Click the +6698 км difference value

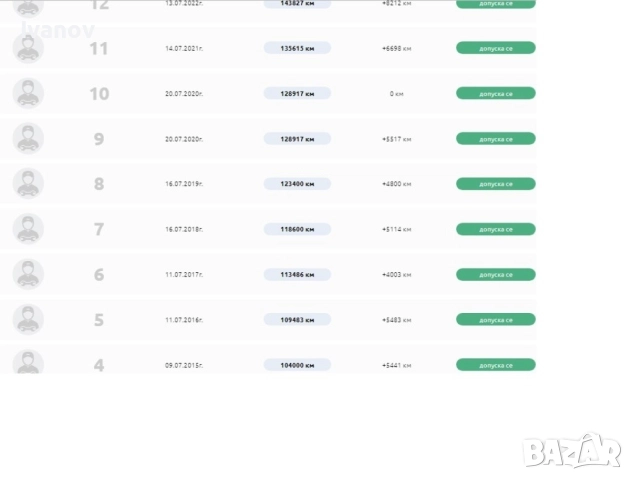click(396, 48)
